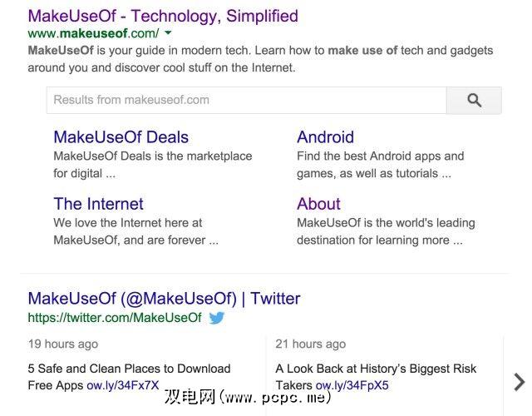This screenshot has height=416, width=532.
Task: Click the magnifier search button
Action: click(474, 101)
